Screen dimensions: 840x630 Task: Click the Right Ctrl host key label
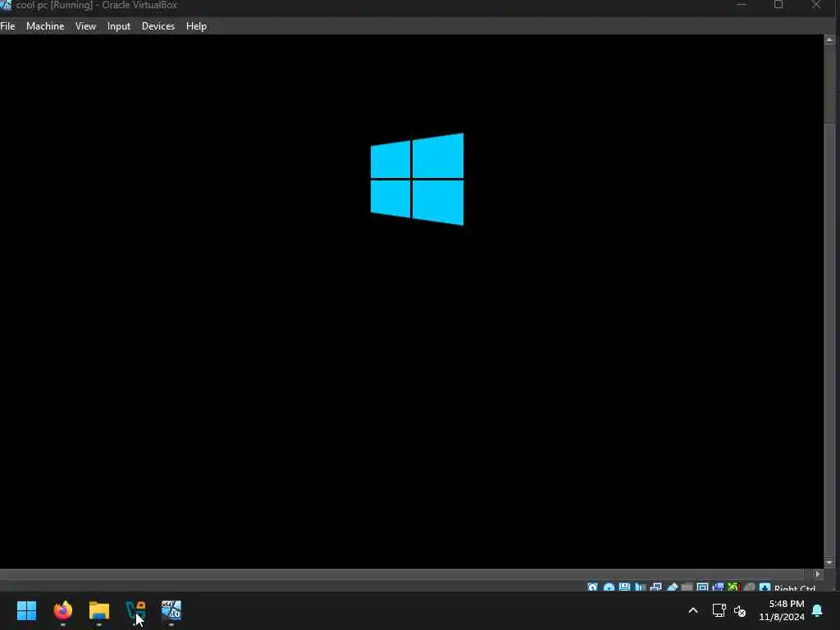[x=795, y=588]
